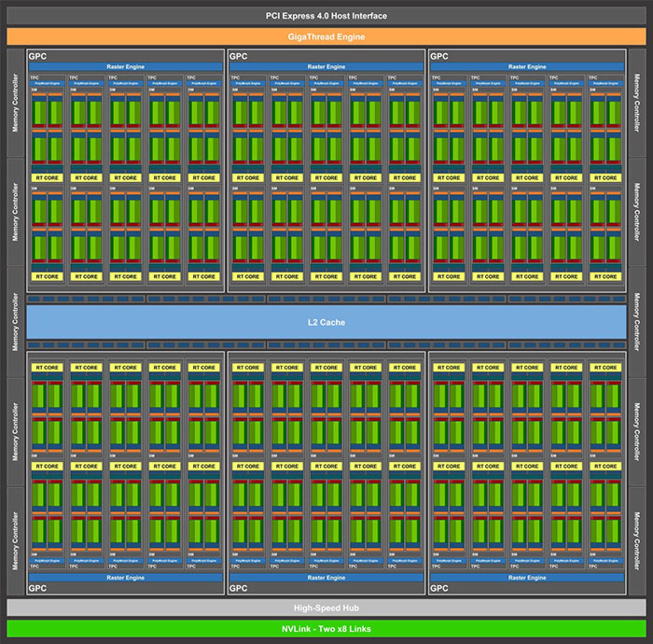Viewport: 653px width, 644px height.
Task: Click the GPC label of upper-middle cluster
Action: point(238,56)
